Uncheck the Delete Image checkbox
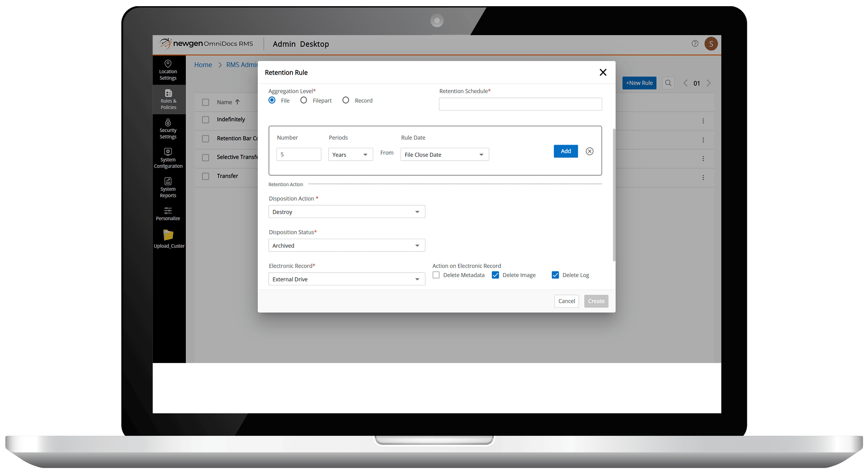 [495, 275]
